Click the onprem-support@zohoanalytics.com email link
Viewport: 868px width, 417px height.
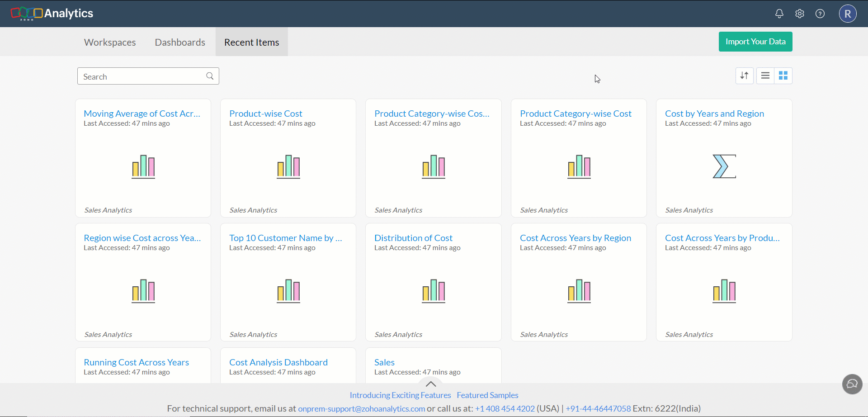[x=361, y=408]
